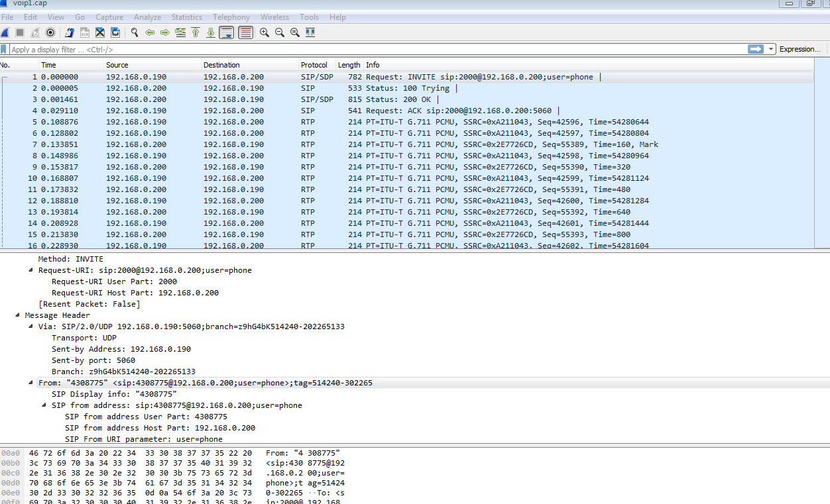Collapse the SIP from address node

click(44, 405)
